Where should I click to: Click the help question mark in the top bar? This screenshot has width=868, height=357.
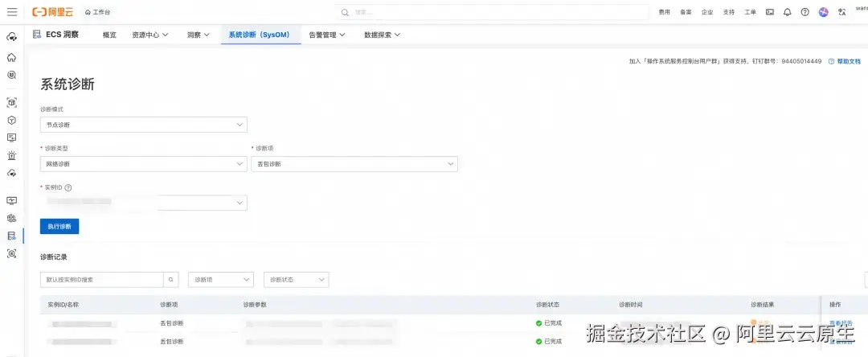(805, 12)
